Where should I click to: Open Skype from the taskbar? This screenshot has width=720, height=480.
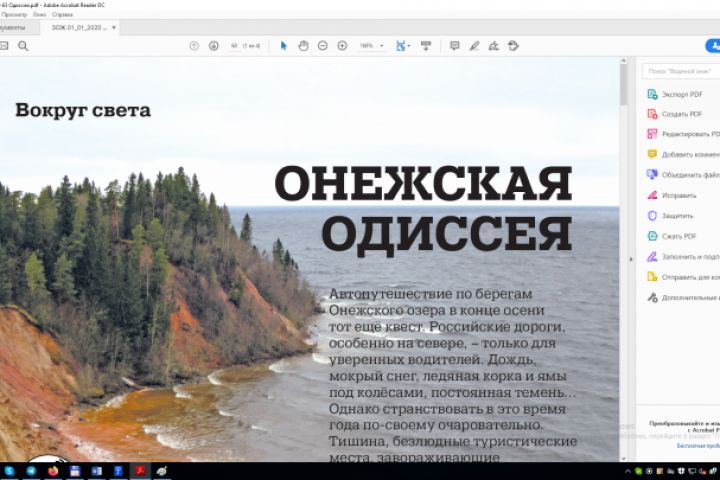click(9, 471)
